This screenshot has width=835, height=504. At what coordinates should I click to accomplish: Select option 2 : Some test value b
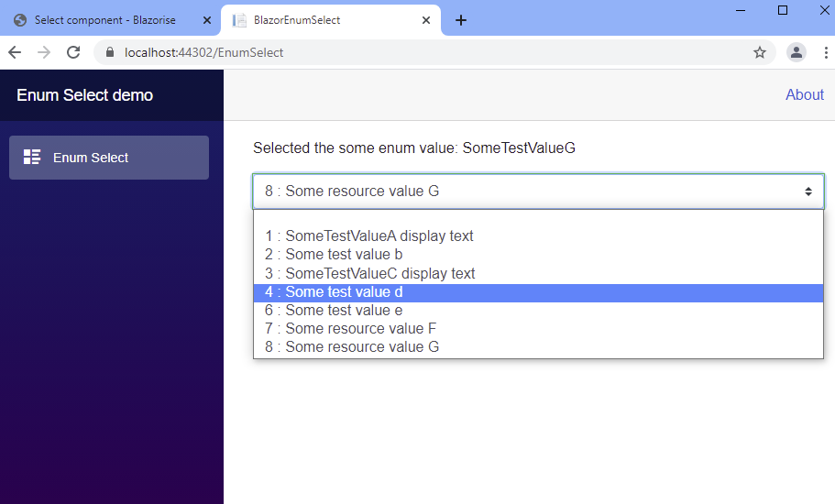pos(538,255)
